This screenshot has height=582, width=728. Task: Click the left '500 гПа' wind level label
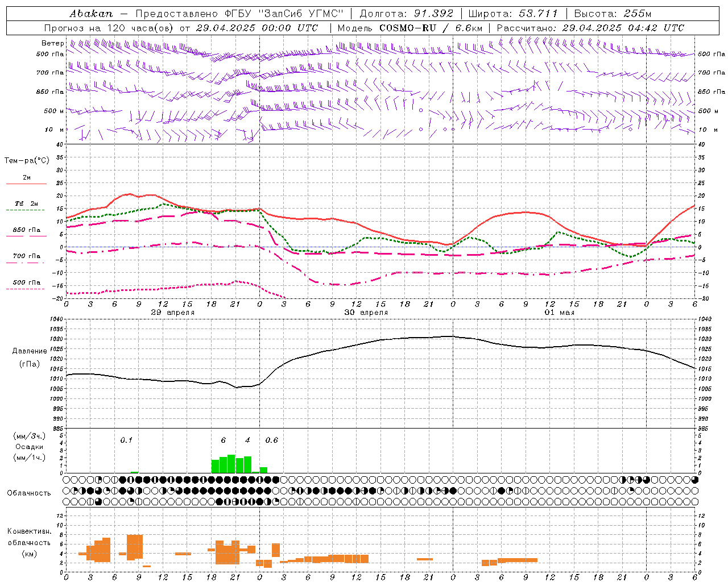coord(50,54)
